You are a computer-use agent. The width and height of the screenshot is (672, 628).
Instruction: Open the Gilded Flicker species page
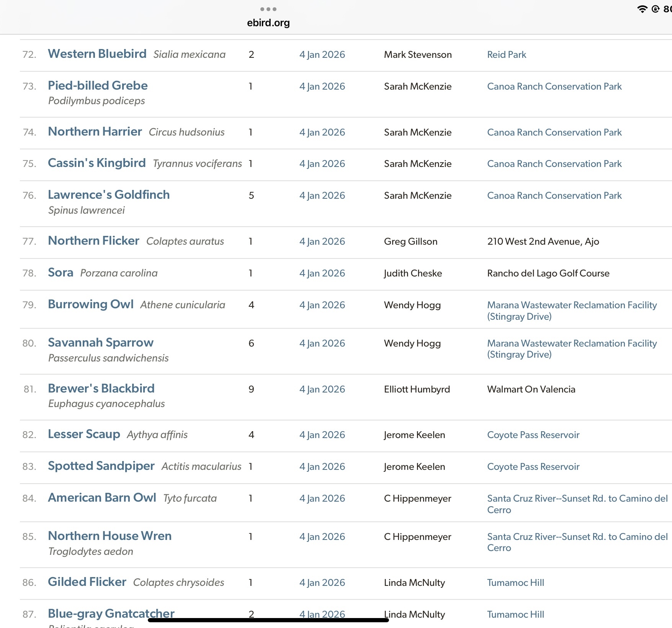87,582
